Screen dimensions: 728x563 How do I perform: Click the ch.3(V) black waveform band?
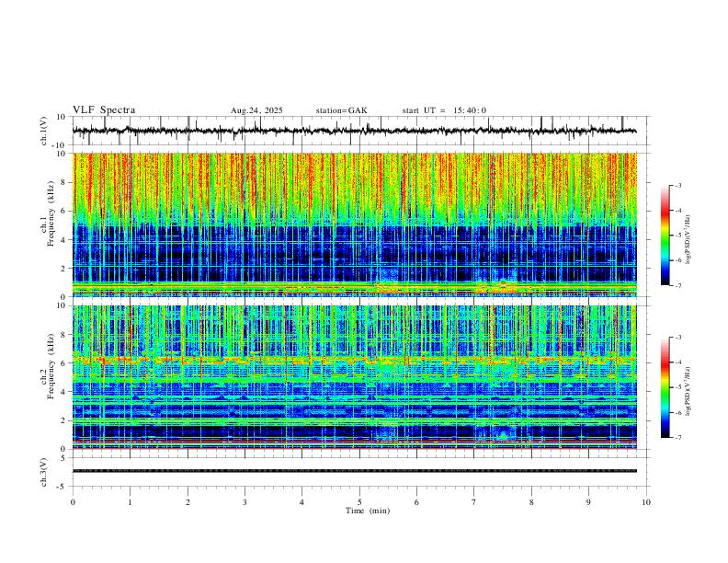pos(355,471)
